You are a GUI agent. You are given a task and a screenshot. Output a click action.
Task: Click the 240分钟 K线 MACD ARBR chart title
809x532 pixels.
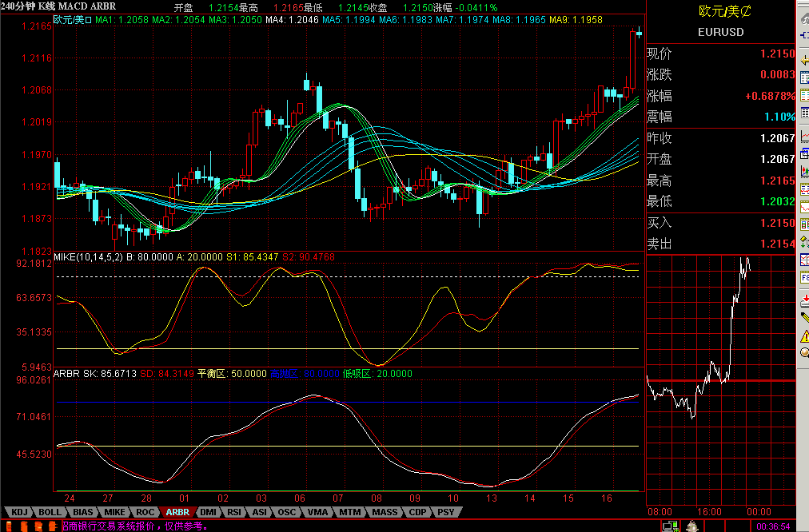tap(58, 6)
